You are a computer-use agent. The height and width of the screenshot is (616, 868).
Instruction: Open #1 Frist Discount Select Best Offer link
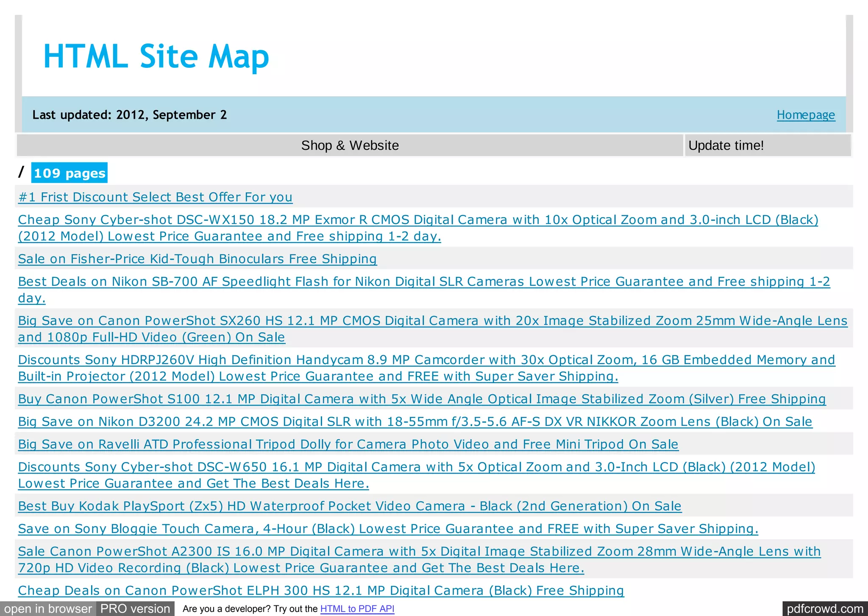155,197
